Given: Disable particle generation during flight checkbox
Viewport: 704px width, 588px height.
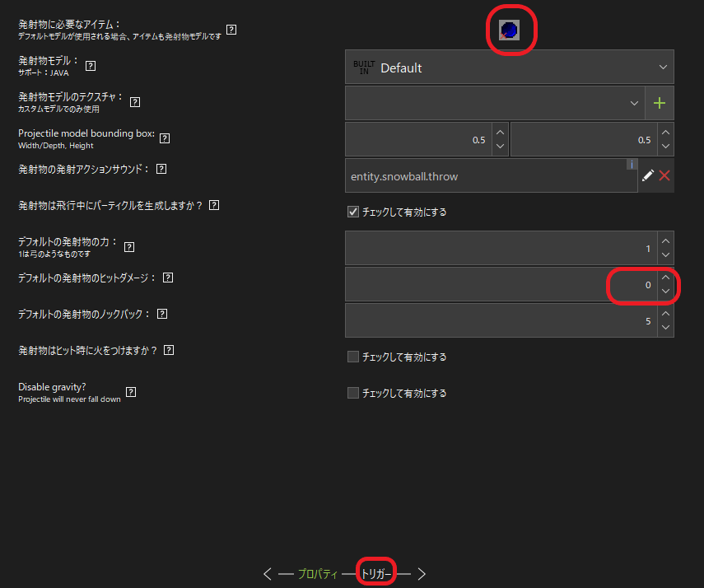Looking at the screenshot, I should [353, 212].
